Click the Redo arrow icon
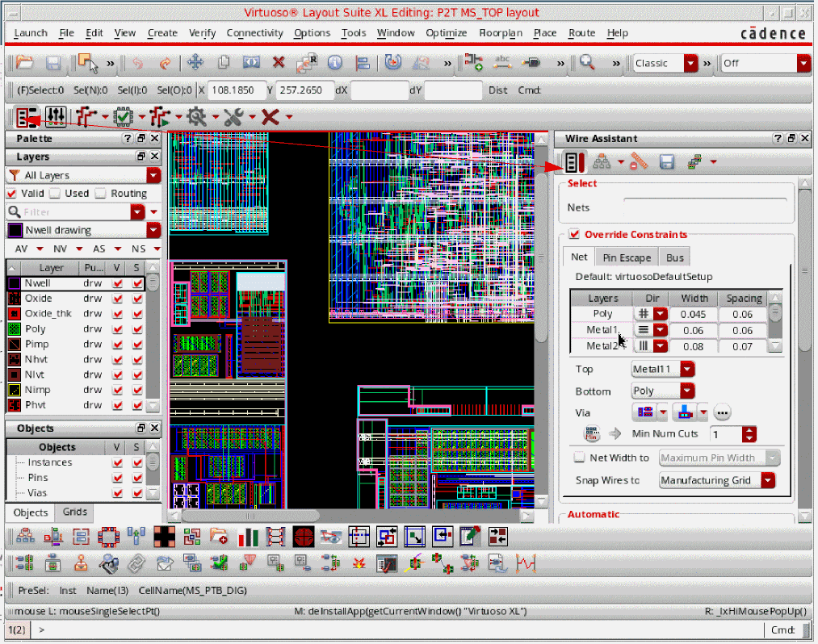This screenshot has width=818, height=644. click(165, 64)
